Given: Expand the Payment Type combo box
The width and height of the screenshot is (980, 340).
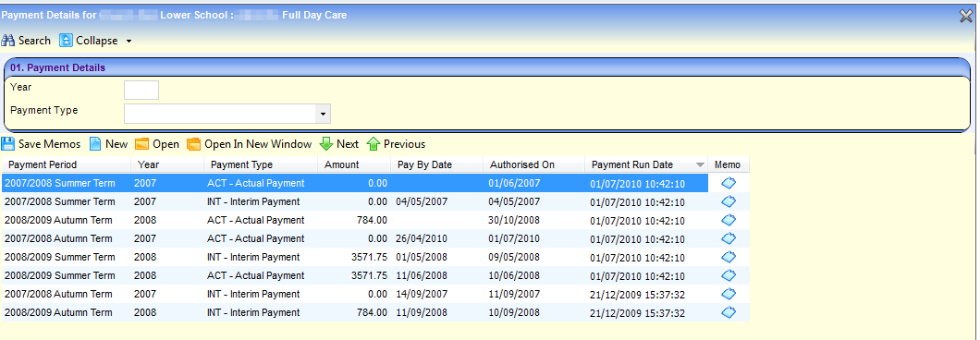Looking at the screenshot, I should [324, 115].
